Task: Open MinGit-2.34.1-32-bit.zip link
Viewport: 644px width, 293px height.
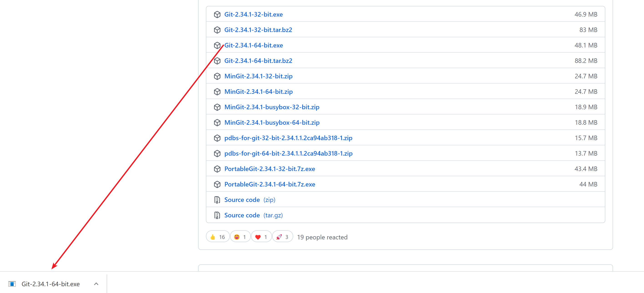Action: (x=258, y=76)
